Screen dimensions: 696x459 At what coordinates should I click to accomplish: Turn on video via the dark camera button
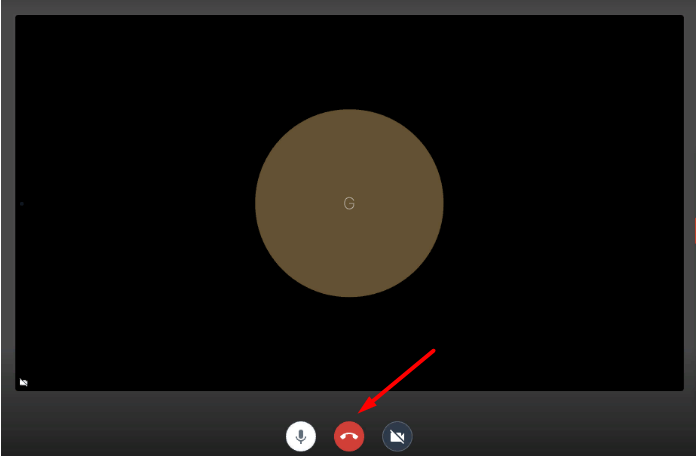[397, 436]
